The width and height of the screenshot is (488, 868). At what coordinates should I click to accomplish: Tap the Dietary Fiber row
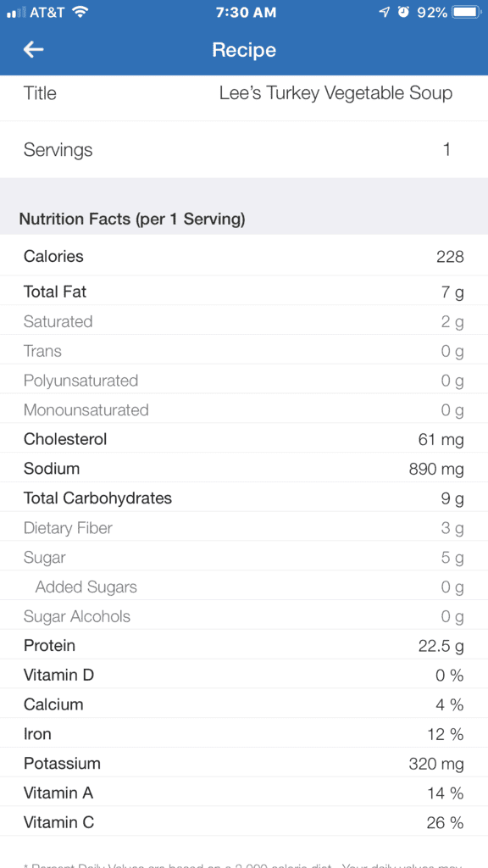pos(244,528)
